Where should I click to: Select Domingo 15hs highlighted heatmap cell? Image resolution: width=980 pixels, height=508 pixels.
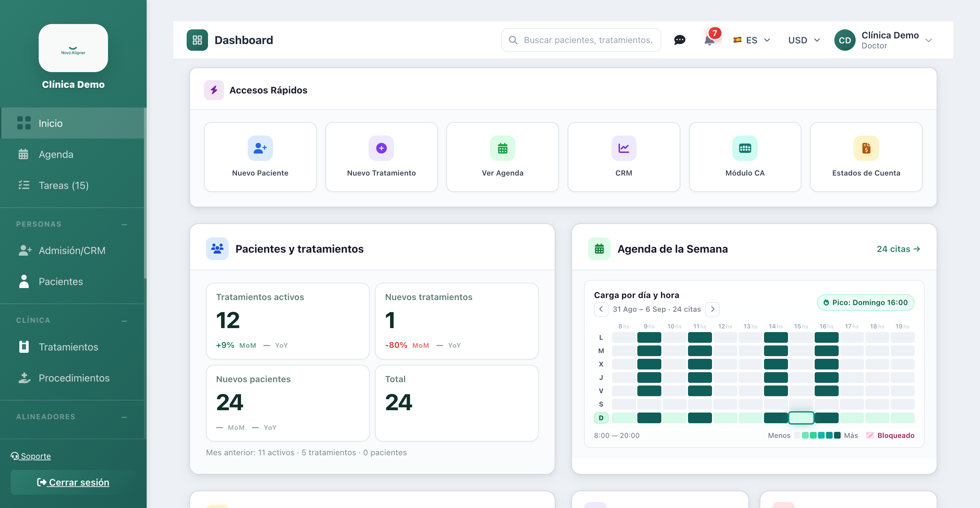(x=801, y=418)
